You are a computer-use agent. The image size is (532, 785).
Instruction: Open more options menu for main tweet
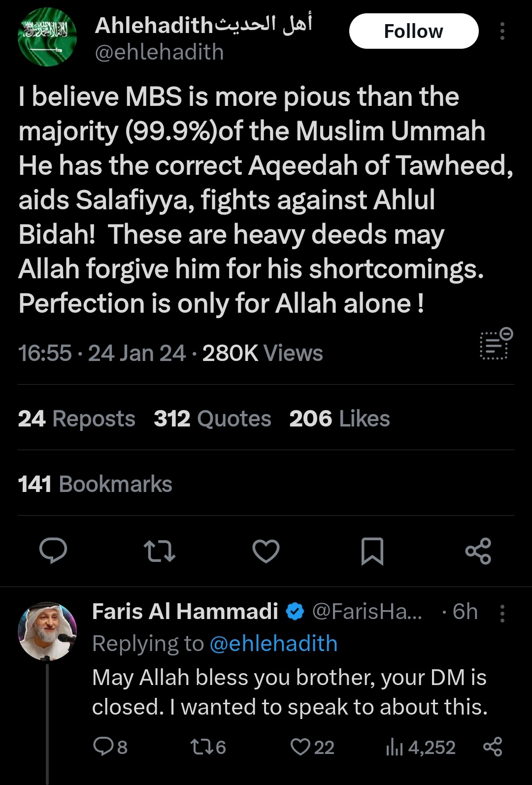502,31
